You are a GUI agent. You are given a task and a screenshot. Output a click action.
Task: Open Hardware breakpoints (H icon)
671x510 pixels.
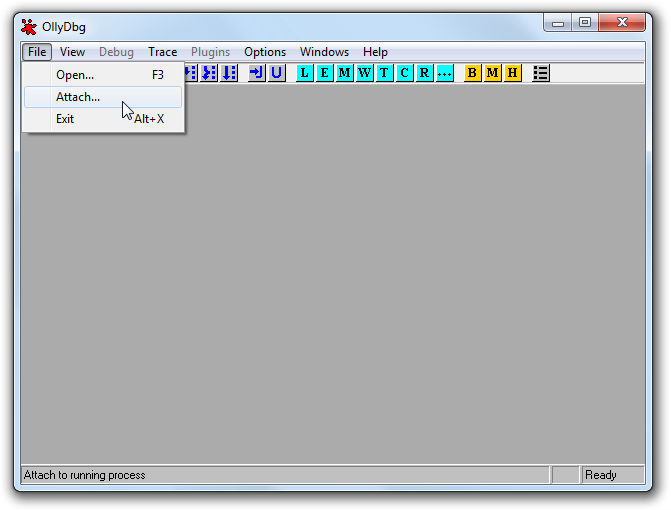point(513,73)
